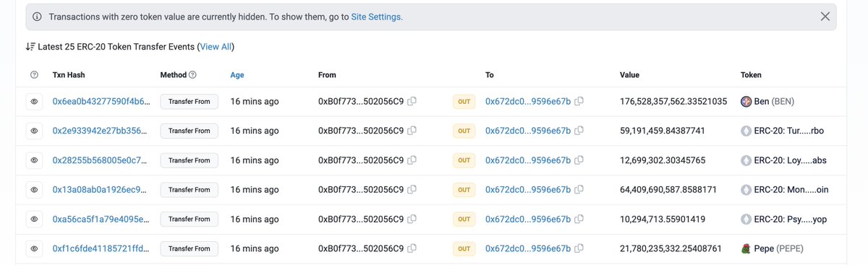Select value 176,528,357,562.33521035
The height and width of the screenshot is (265, 868).
(x=673, y=102)
